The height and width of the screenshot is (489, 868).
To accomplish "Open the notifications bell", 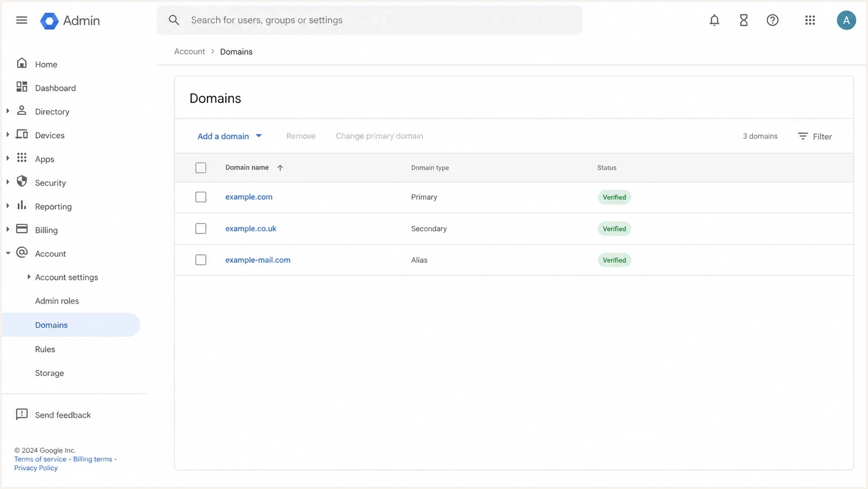I will [714, 20].
